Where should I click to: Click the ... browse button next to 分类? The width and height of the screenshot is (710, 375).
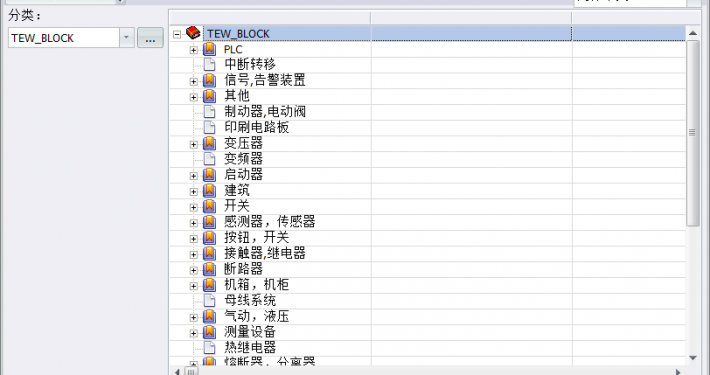click(150, 38)
